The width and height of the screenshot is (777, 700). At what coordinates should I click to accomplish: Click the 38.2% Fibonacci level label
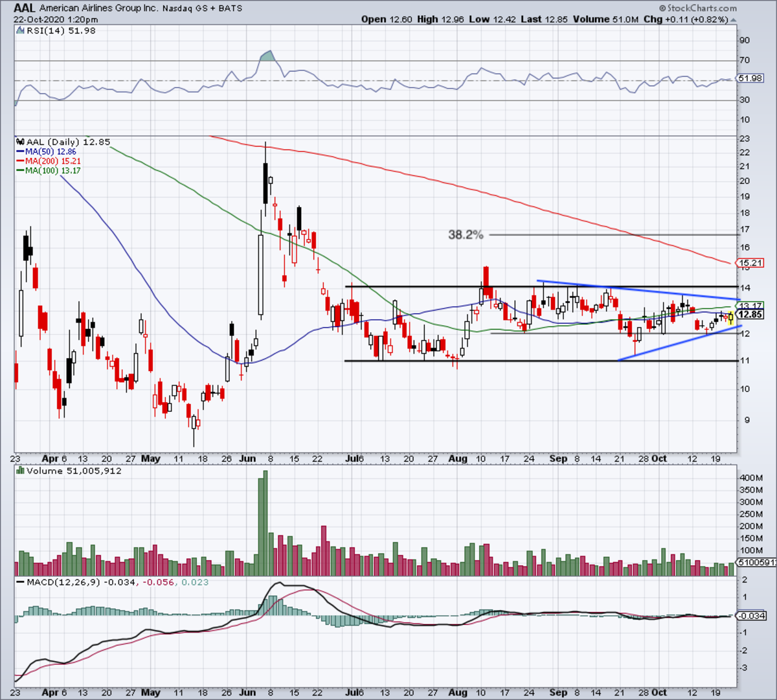(466, 234)
